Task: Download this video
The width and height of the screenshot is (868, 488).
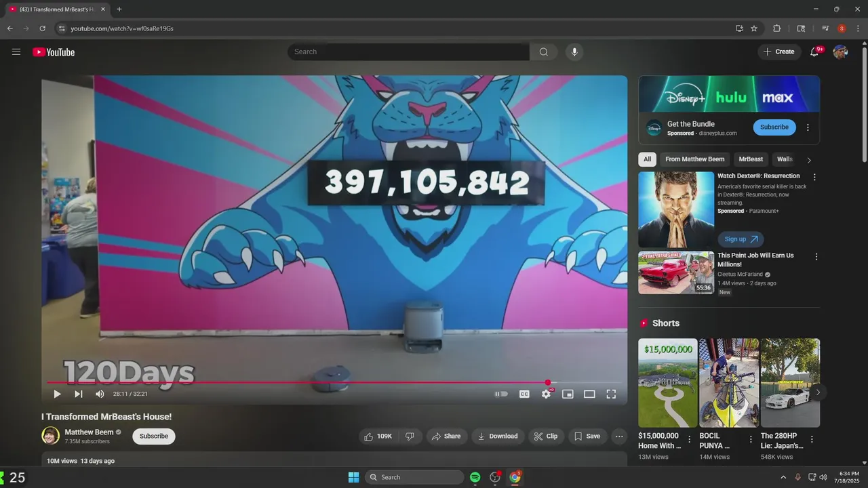Action: (x=498, y=436)
